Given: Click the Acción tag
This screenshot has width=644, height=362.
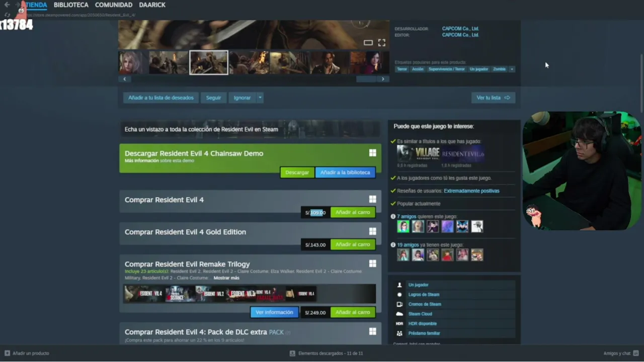Looking at the screenshot, I should (x=418, y=69).
